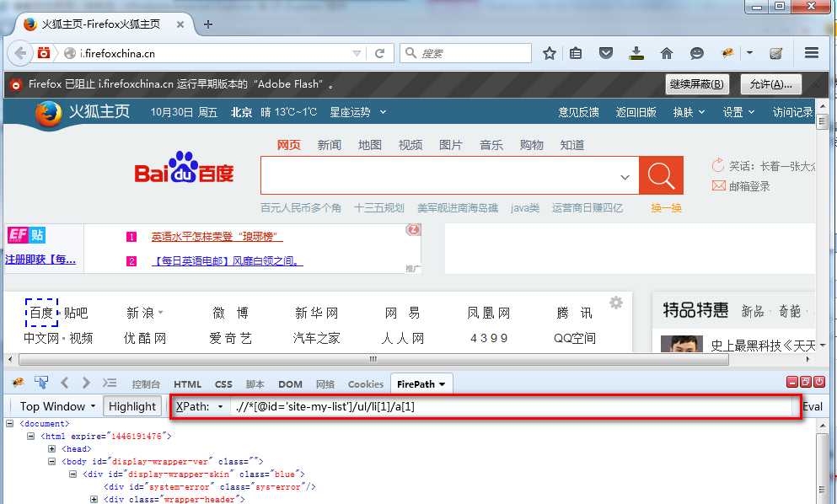Open the 访问记录 link
This screenshot has width=837, height=504.
[x=792, y=112]
